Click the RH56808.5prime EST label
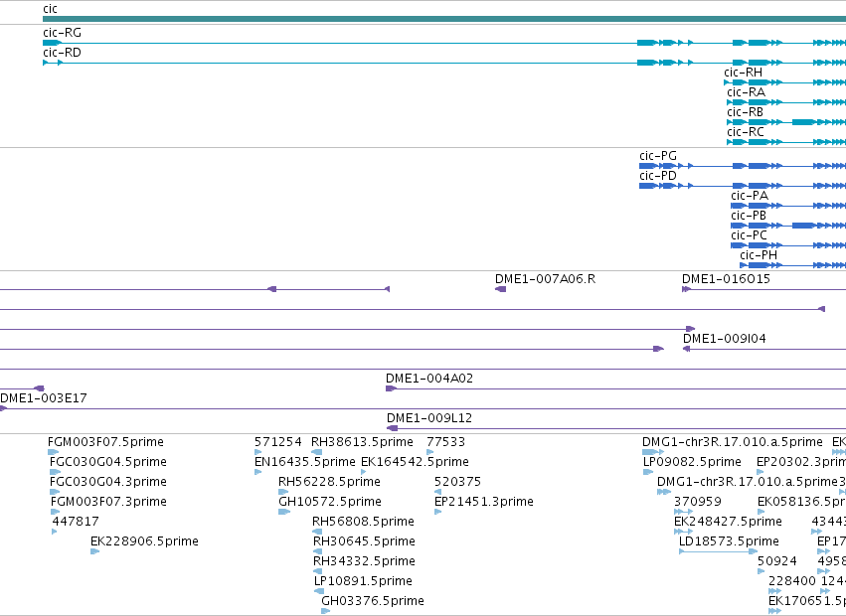The image size is (846, 616). tap(363, 522)
